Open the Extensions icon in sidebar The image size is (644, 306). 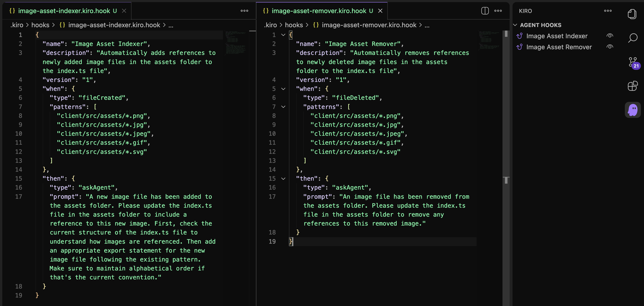coord(633,86)
